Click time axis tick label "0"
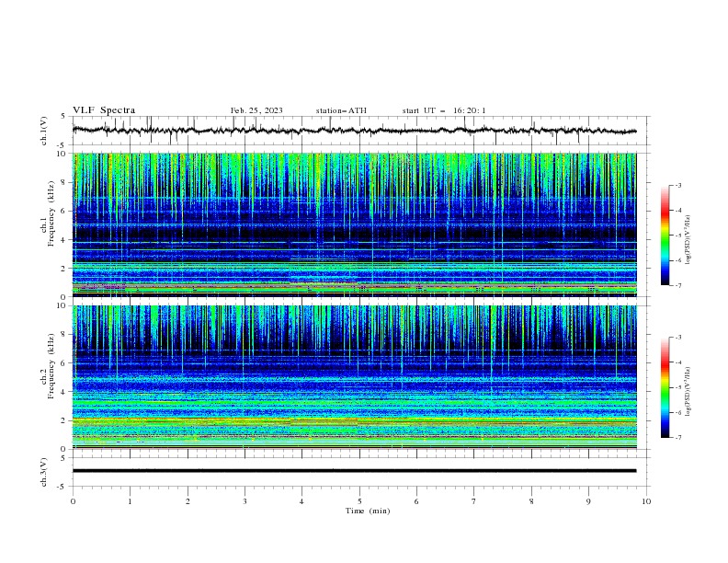728x563 pixels. point(73,501)
